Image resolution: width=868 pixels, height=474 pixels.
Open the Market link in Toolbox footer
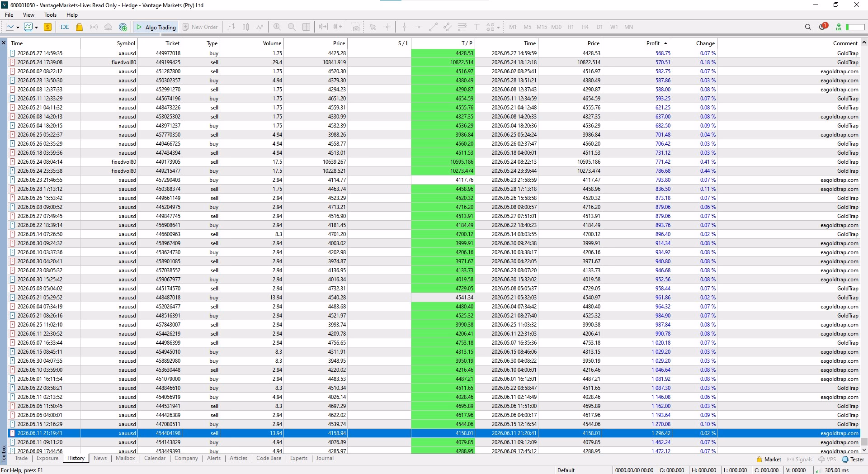(x=769, y=459)
